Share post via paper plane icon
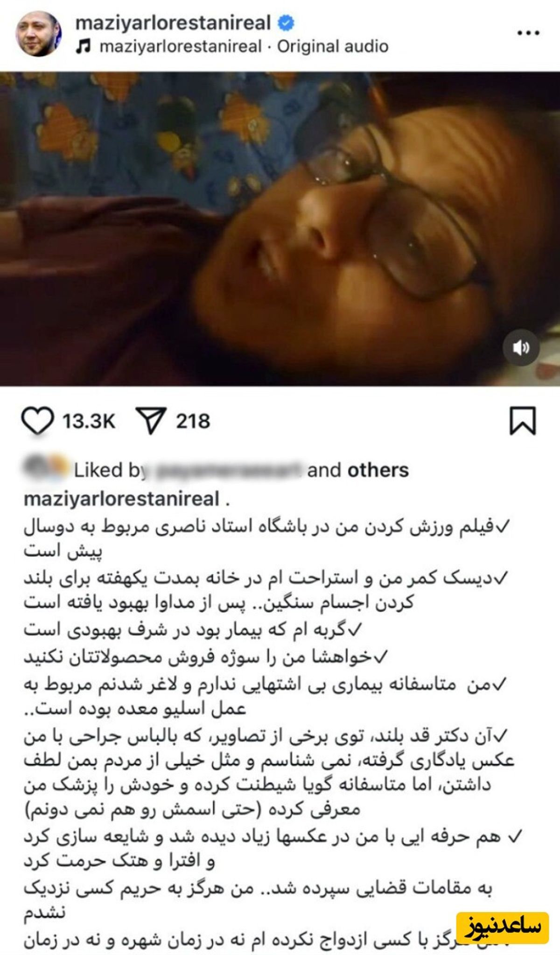Screen dimensions: 560x955 click(x=151, y=420)
